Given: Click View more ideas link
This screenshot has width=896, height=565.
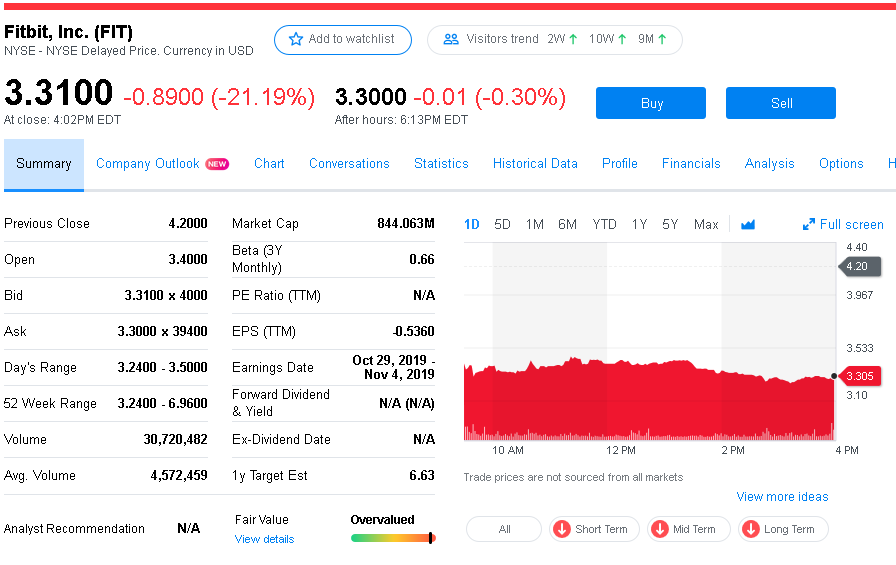Looking at the screenshot, I should click(782, 497).
